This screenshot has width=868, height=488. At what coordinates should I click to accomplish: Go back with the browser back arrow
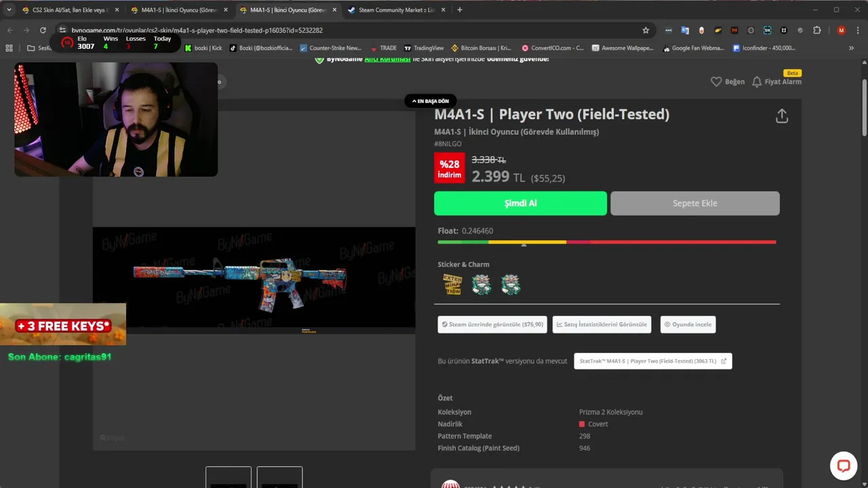pos(9,30)
